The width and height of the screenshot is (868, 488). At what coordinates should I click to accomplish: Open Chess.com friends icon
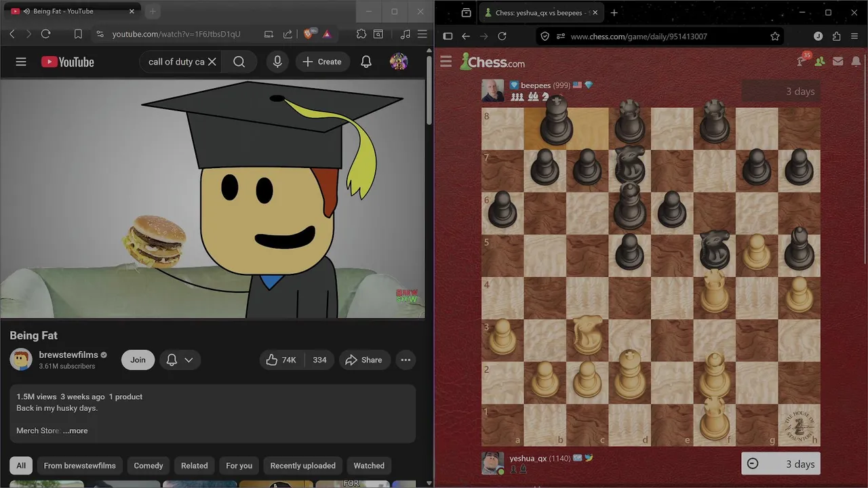(820, 62)
